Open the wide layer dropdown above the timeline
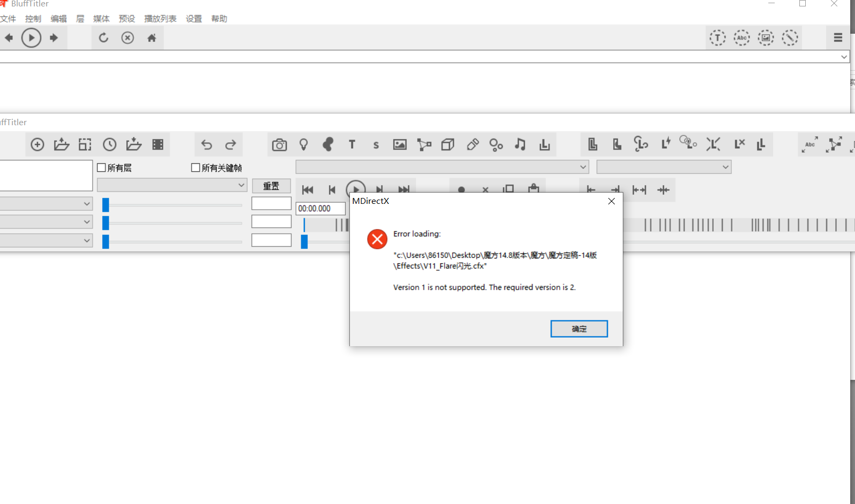The width and height of the screenshot is (855, 504). 442,167
